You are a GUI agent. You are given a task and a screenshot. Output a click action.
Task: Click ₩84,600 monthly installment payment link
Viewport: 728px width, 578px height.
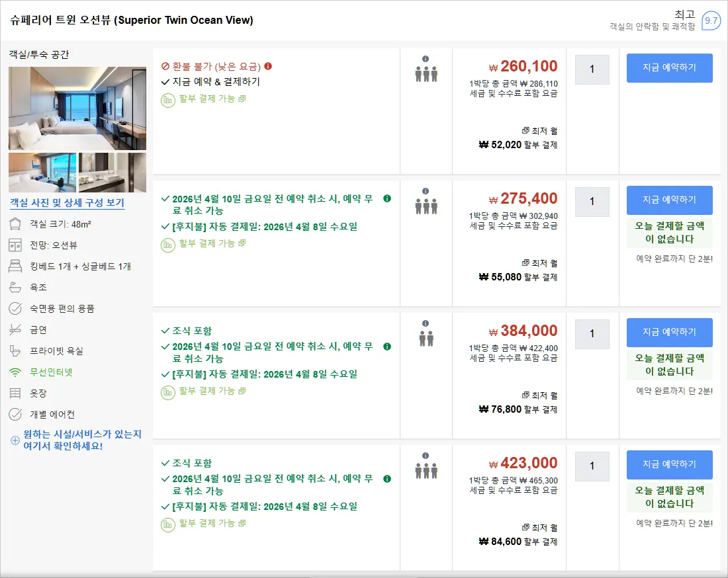(x=518, y=542)
